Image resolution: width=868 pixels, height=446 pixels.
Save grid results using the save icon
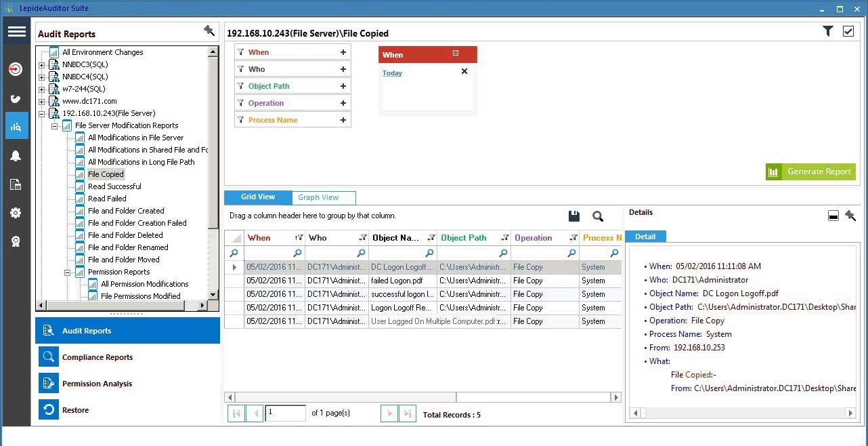(573, 216)
